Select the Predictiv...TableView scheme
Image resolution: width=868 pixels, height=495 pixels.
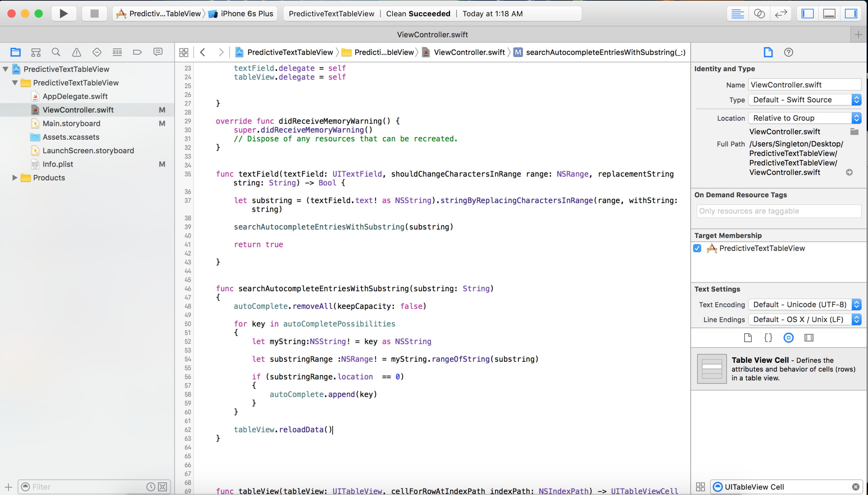tap(159, 14)
